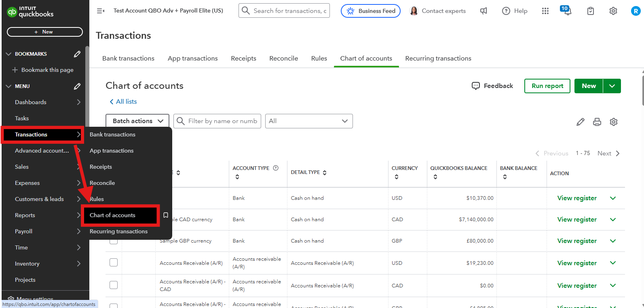Open the All account filter dropdown

[309, 121]
